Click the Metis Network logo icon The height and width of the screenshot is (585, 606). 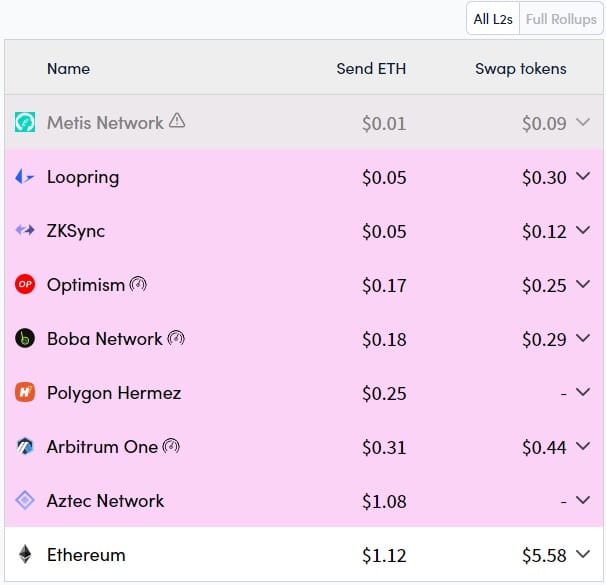(25, 122)
